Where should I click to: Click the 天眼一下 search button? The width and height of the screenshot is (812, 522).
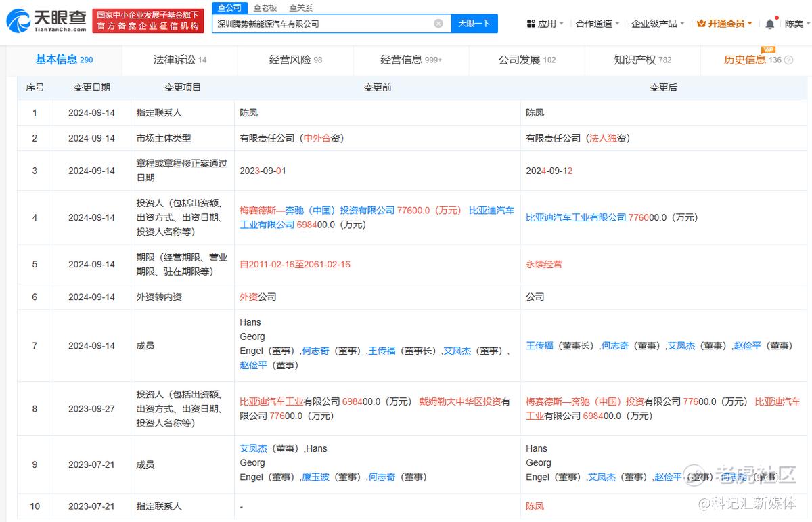pos(474,24)
